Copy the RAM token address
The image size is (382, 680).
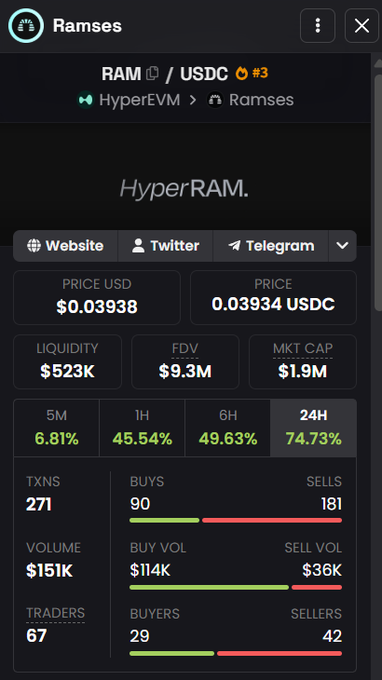pyautogui.click(x=152, y=73)
